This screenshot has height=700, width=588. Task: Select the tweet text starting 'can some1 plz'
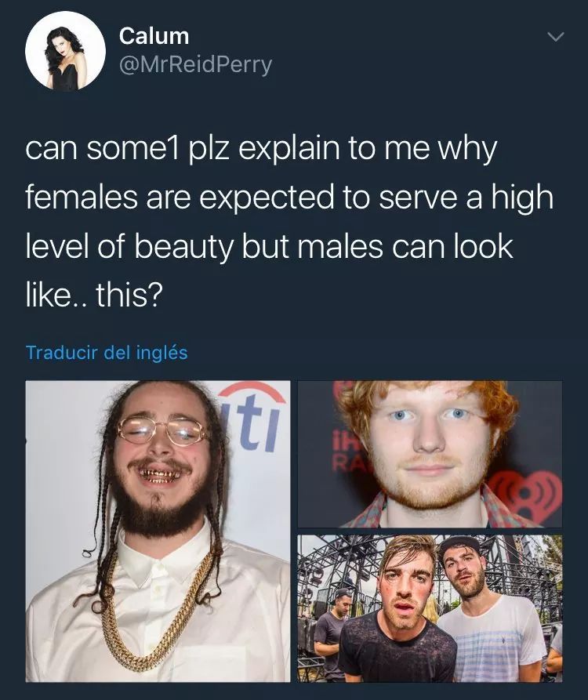click(289, 222)
